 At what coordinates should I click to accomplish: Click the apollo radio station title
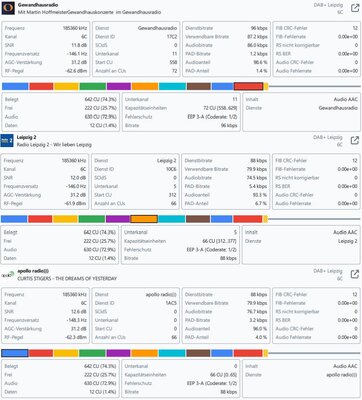pos(33,271)
